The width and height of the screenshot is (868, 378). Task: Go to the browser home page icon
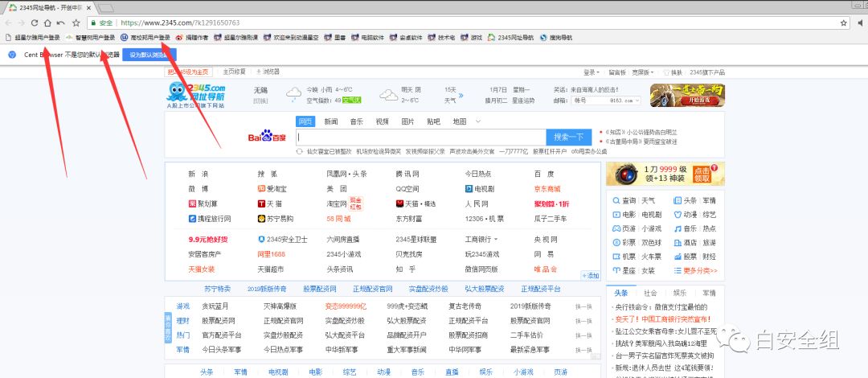point(47,23)
